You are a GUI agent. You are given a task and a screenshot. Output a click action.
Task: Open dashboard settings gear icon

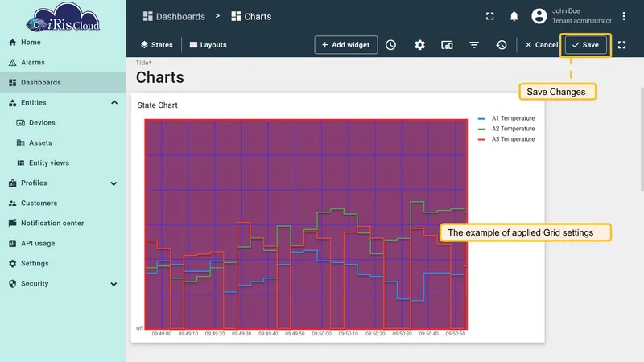pos(419,45)
